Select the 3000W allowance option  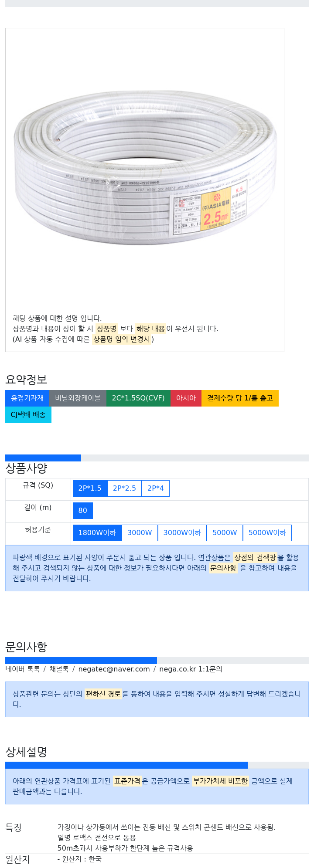pyautogui.click(x=140, y=533)
